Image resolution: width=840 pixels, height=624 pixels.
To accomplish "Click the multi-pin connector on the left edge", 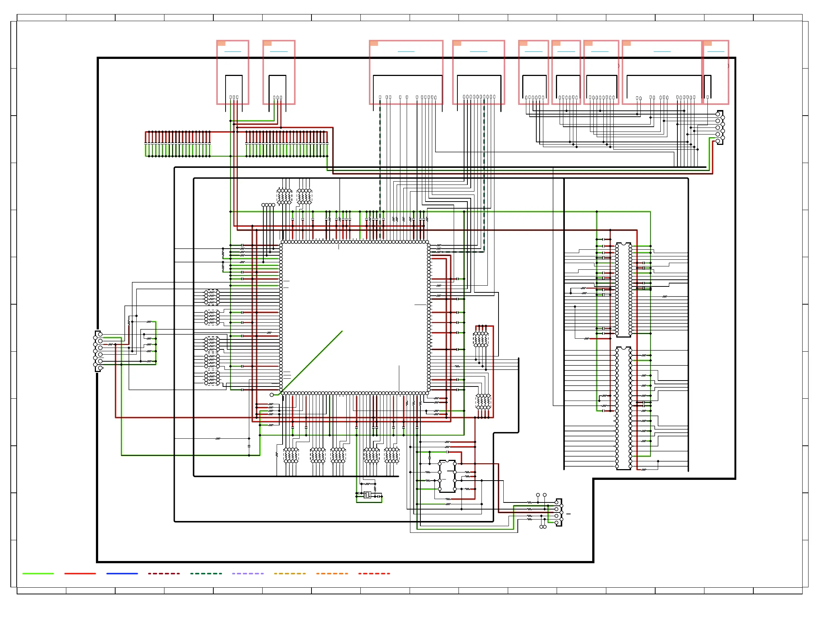I will coord(98,351).
